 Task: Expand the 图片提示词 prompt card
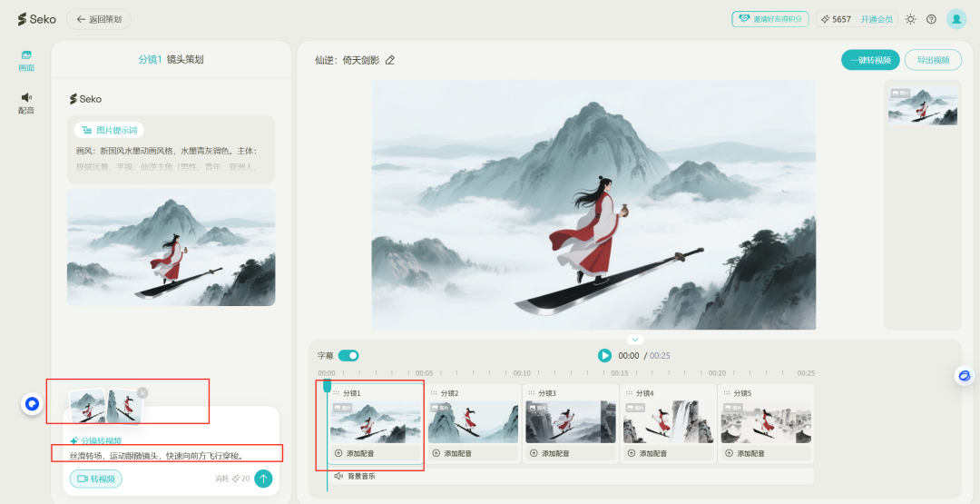(x=110, y=130)
